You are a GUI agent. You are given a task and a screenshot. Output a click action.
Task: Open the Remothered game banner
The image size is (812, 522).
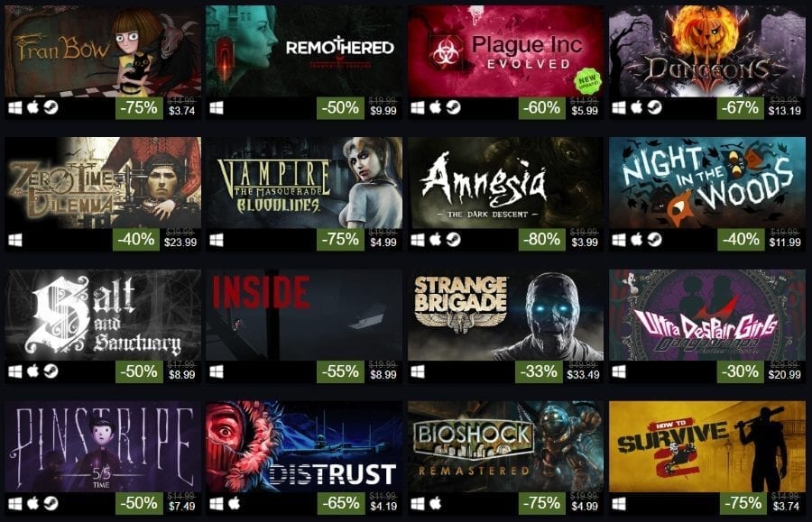click(x=304, y=51)
